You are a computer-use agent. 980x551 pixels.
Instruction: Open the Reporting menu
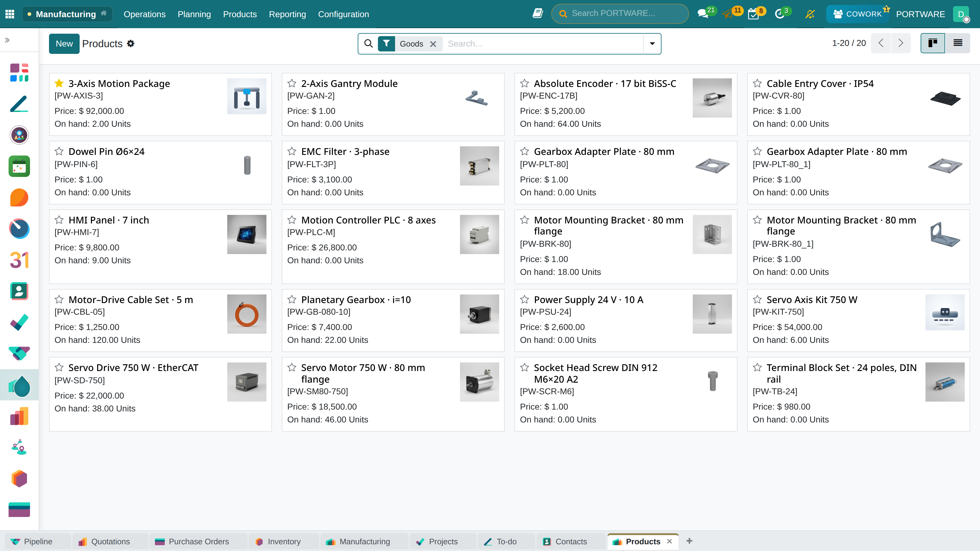[287, 14]
